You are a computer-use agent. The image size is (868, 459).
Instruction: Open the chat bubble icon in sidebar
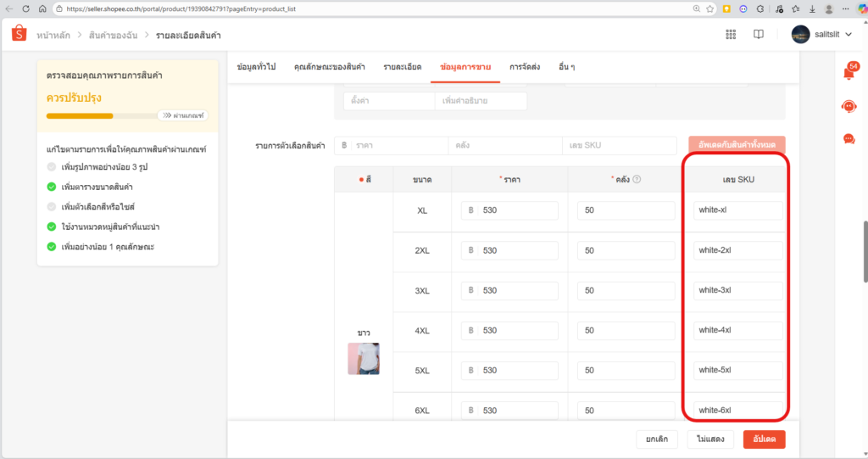(849, 139)
